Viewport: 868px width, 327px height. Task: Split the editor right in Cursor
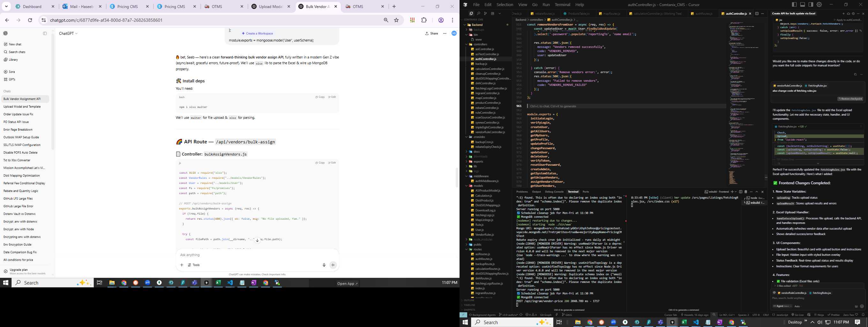pyautogui.click(x=757, y=13)
